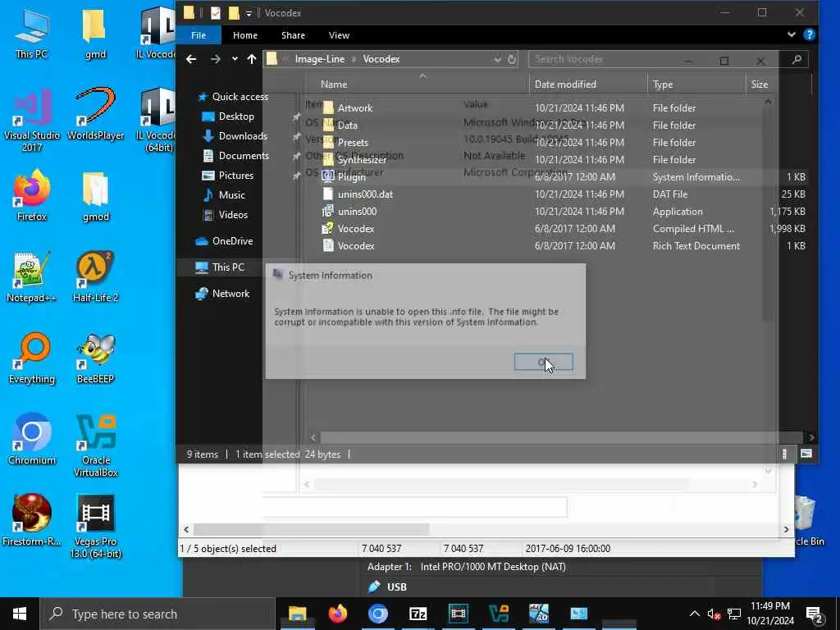Open File Explorer from the taskbar
Screen dimensions: 840x630
[297, 614]
